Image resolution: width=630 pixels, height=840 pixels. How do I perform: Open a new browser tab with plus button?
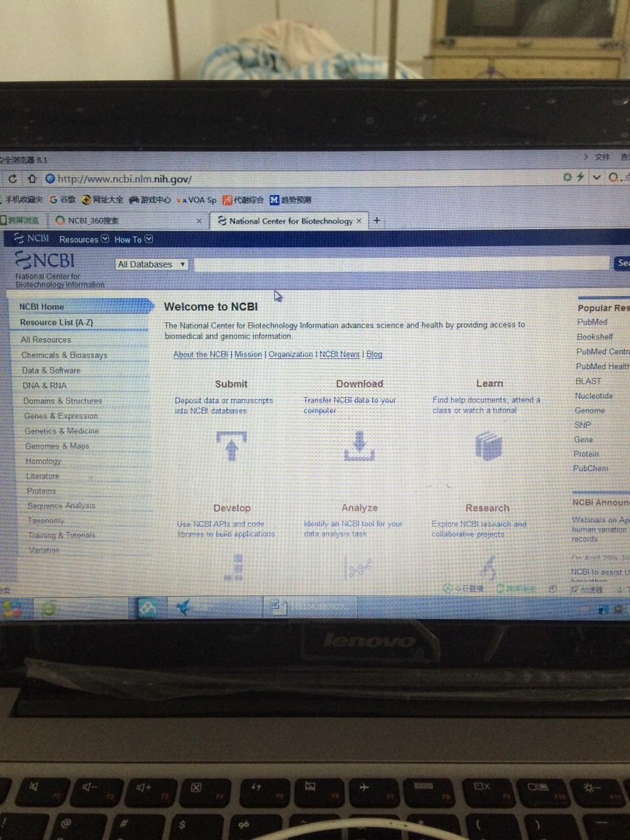tap(377, 220)
